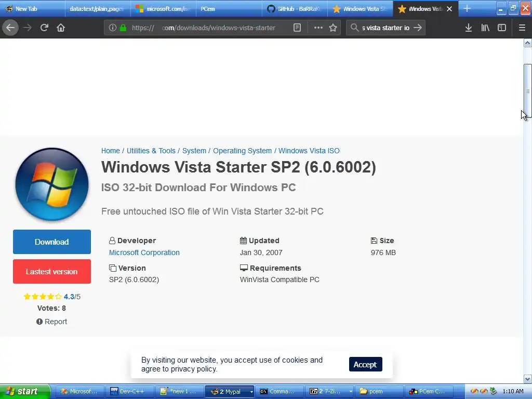Open page actions three-dot menu

[x=318, y=28]
